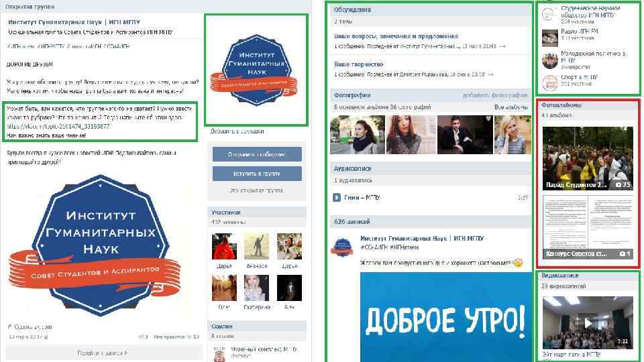
Task: Click the like heart icon under the post
Action: pos(189,337)
